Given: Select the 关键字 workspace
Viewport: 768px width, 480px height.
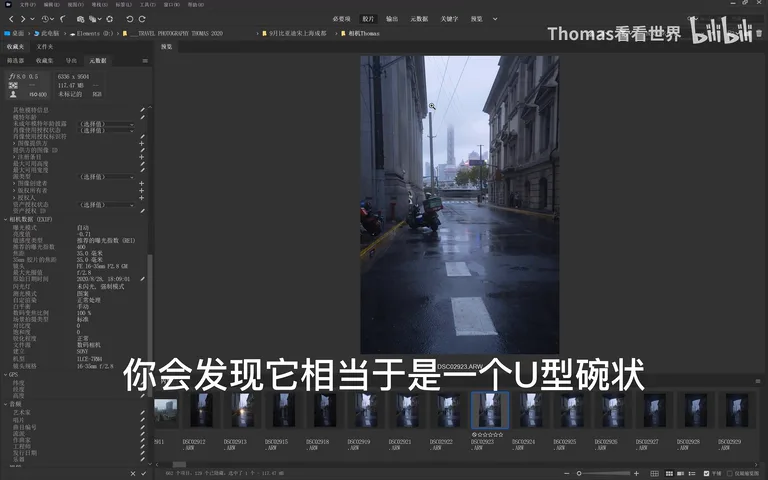Looking at the screenshot, I should (x=449, y=19).
